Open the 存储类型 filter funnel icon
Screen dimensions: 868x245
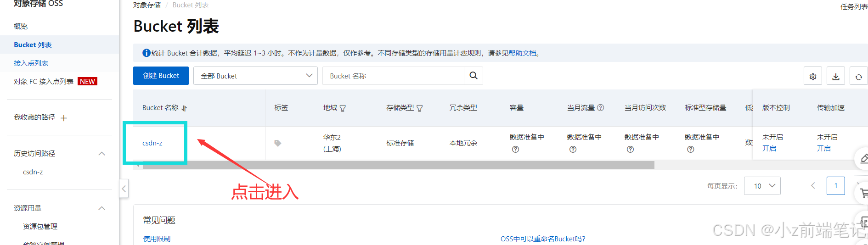coord(419,108)
